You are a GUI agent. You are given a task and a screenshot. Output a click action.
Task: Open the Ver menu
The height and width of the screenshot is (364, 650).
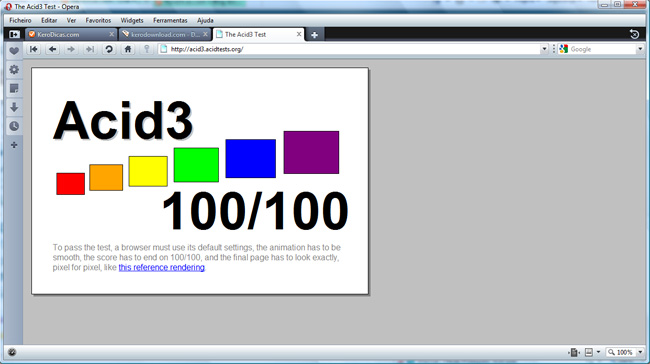[x=71, y=20]
